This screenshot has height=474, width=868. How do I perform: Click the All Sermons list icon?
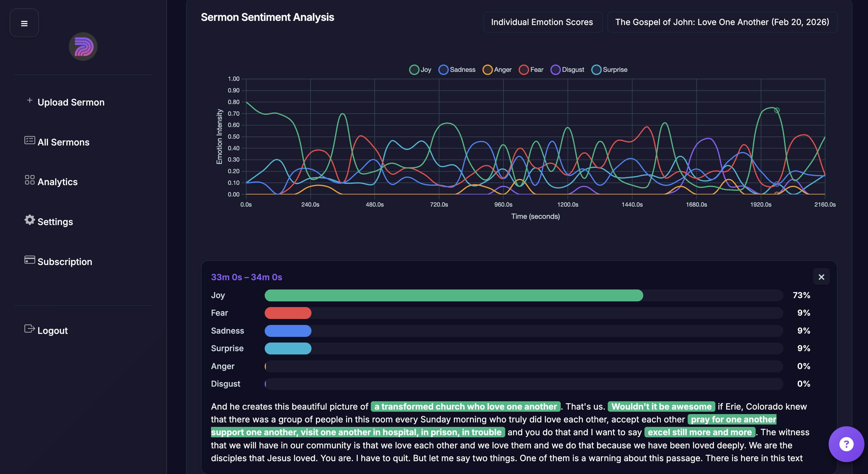[x=30, y=140]
